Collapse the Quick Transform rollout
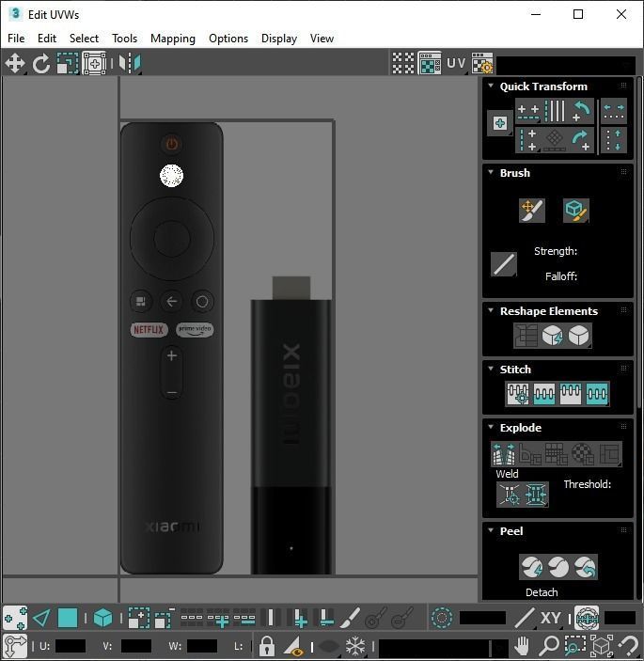Image resolution: width=644 pixels, height=661 pixels. (x=491, y=86)
